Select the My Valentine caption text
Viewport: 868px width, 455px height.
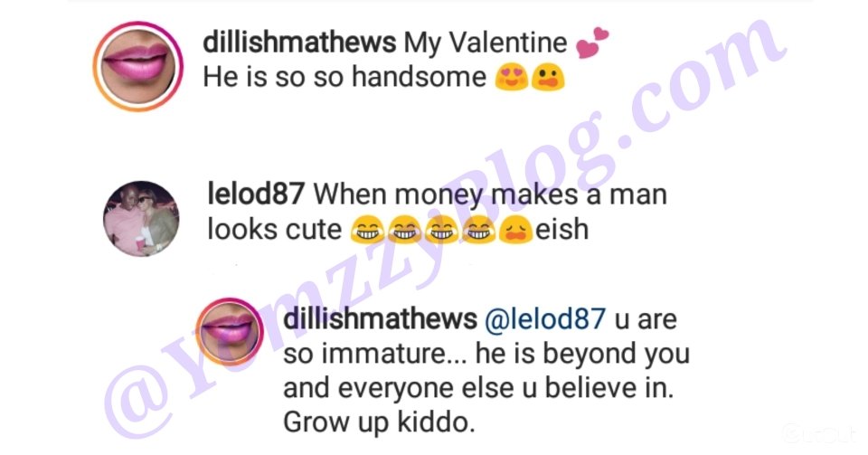coord(486,43)
